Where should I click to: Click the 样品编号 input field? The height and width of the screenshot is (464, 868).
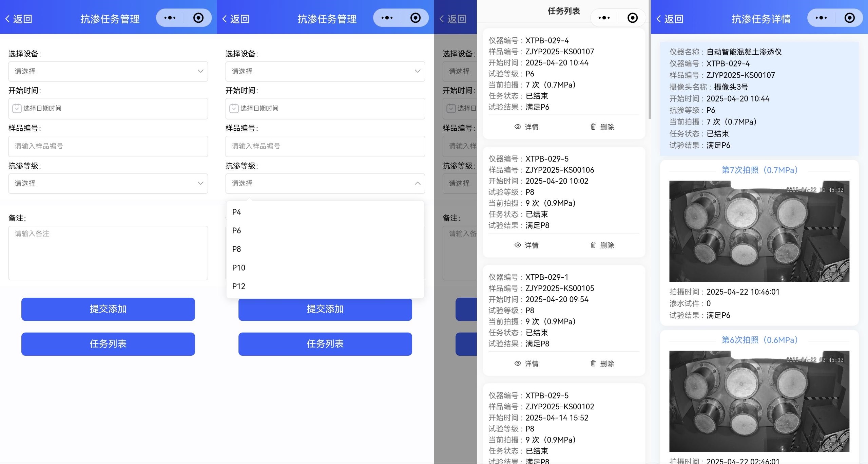point(108,146)
